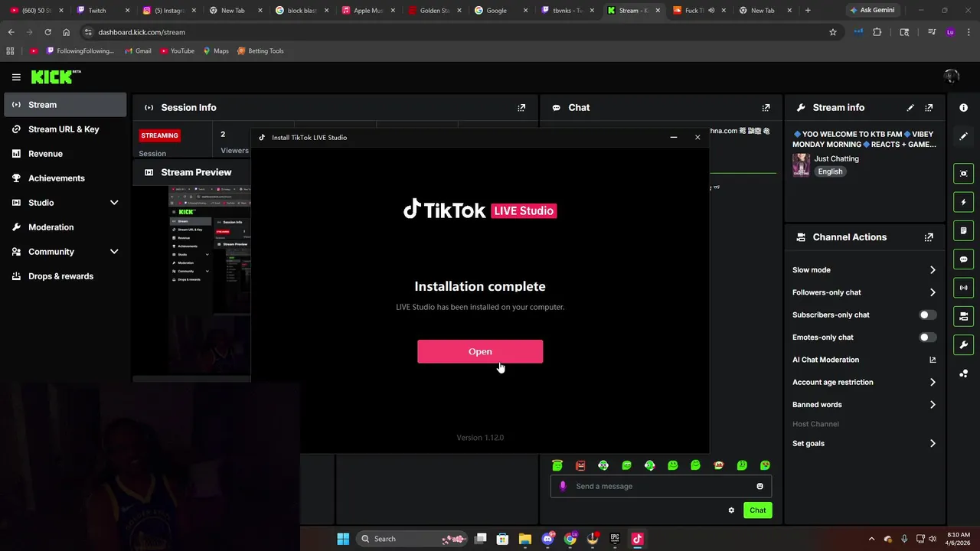Open the installed TikTok LIVE Studio
Image resolution: width=980 pixels, height=551 pixels.
(480, 351)
